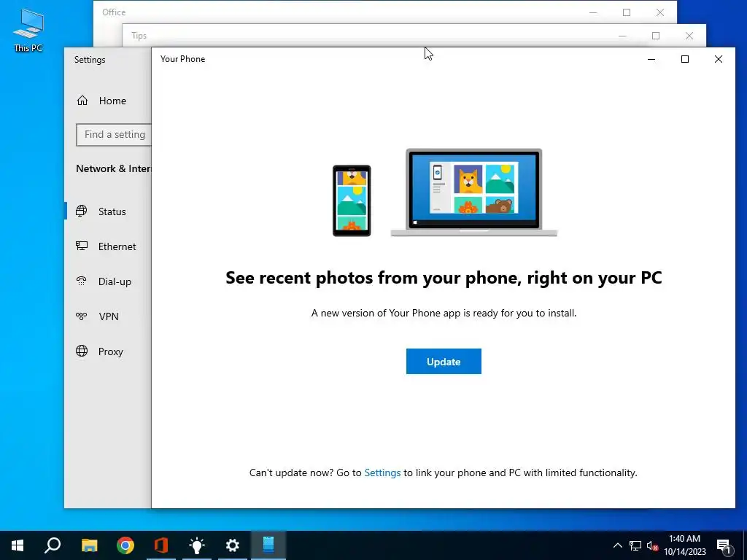
Task: Click 'A new version of Your Phone' text
Action: (x=444, y=314)
